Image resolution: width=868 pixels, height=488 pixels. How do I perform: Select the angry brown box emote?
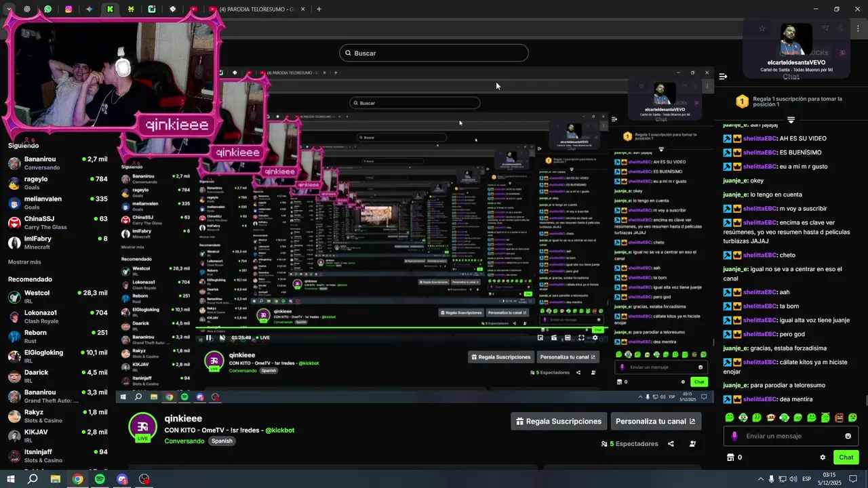pos(839,418)
